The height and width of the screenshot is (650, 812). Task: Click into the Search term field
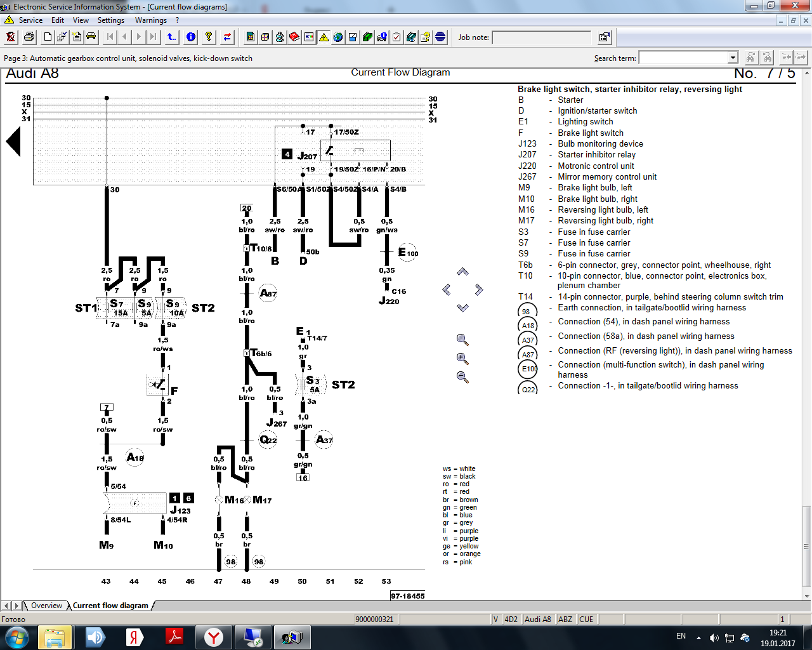(683, 58)
